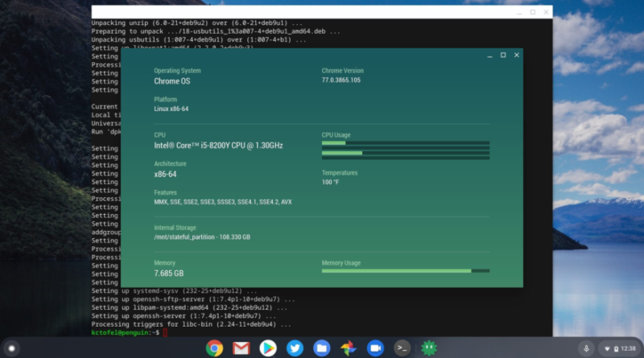Maximize the Terminal window
644x358 pixels.
pyautogui.click(x=533, y=12)
